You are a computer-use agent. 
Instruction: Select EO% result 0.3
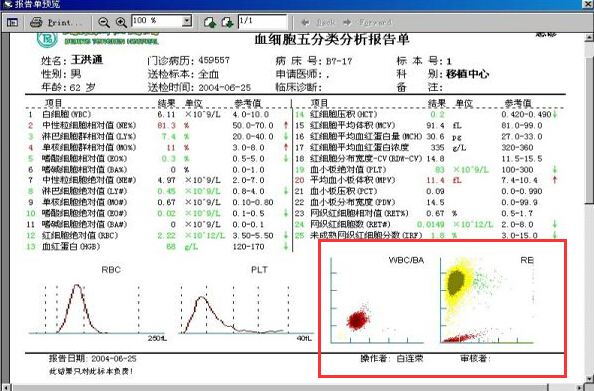point(169,158)
